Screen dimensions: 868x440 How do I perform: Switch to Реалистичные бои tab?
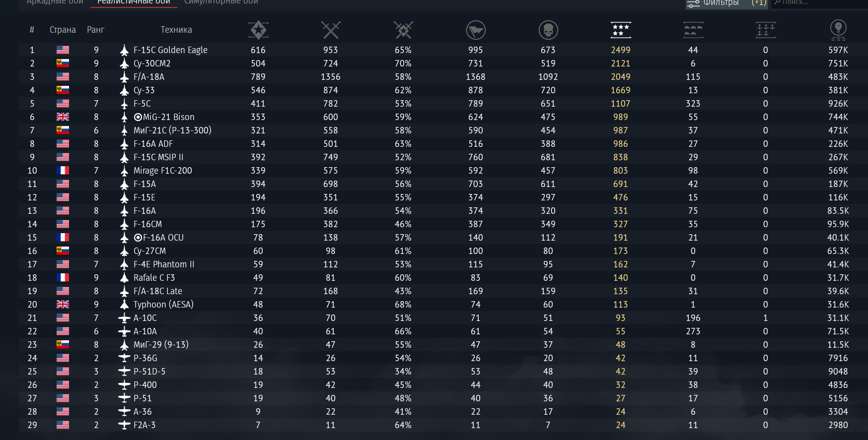click(x=134, y=2)
